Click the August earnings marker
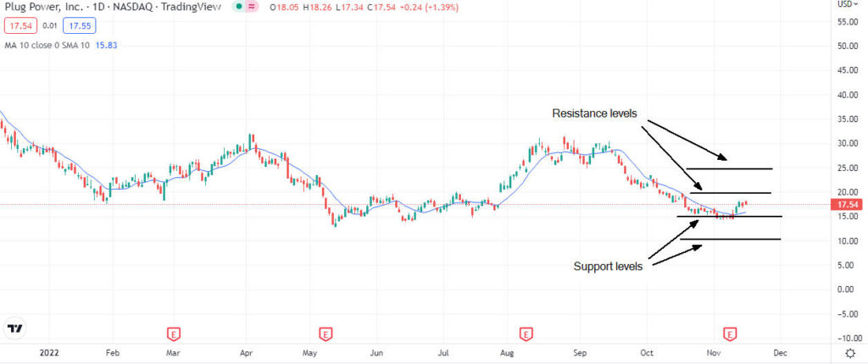Viewport: 868px width, 364px height. (526, 334)
